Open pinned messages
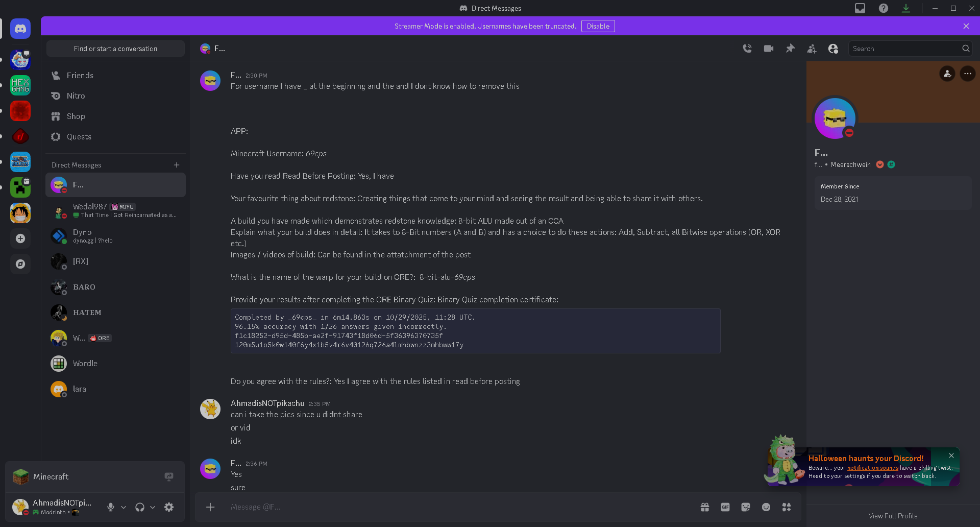980x527 pixels. click(x=790, y=49)
